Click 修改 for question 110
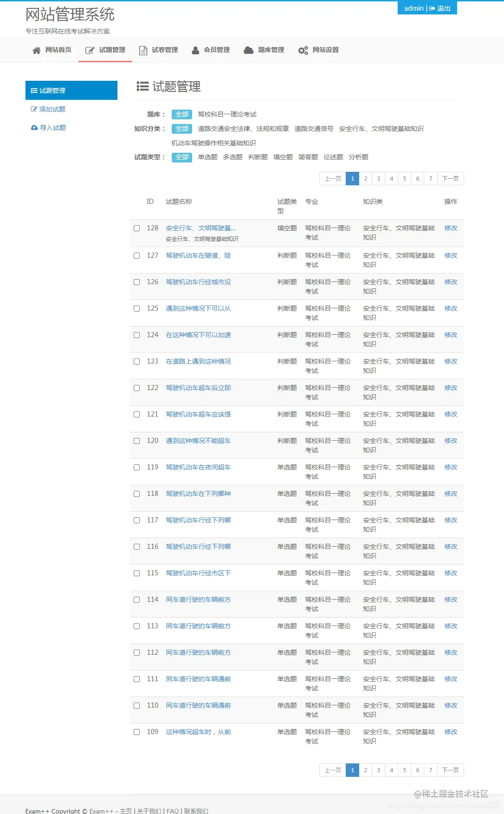Viewport: 504px width, 814px height. coord(451,705)
